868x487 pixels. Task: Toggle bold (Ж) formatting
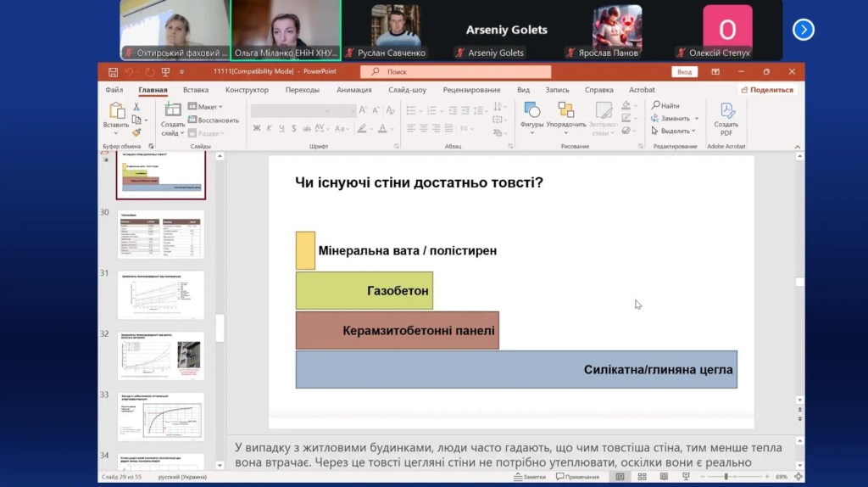coord(257,129)
